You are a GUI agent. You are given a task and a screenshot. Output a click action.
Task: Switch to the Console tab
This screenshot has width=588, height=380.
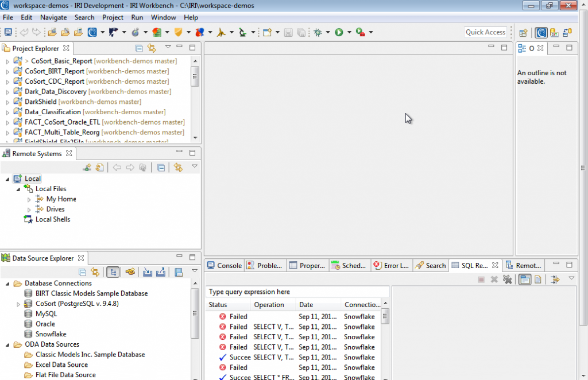[225, 265]
